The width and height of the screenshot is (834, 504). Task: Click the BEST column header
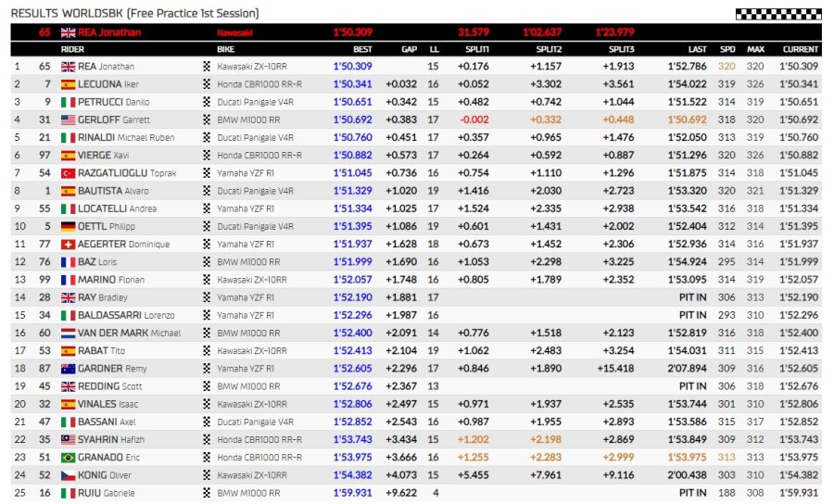coord(362,49)
